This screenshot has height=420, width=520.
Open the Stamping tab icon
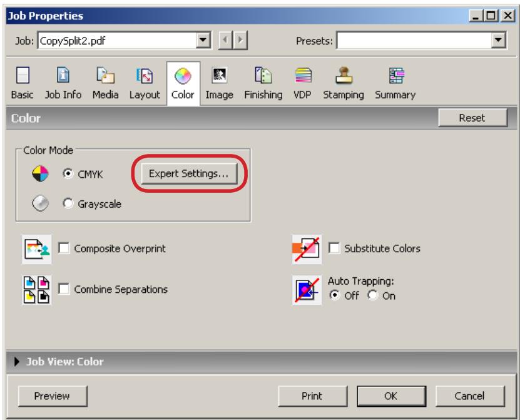click(344, 75)
